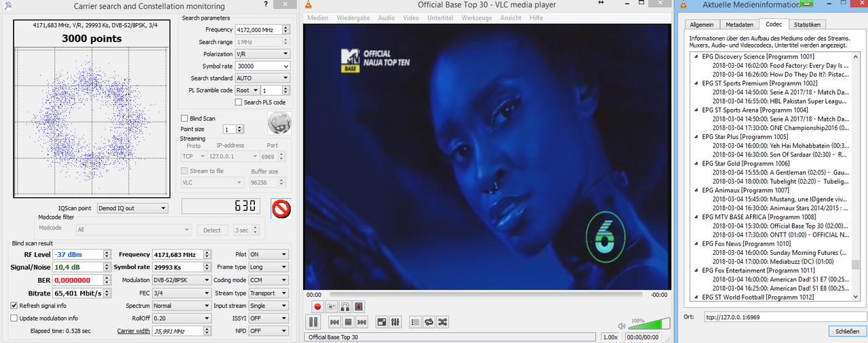The width and height of the screenshot is (868, 343).
Task: Click the 1.00x playback speed indicator
Action: 610,337
